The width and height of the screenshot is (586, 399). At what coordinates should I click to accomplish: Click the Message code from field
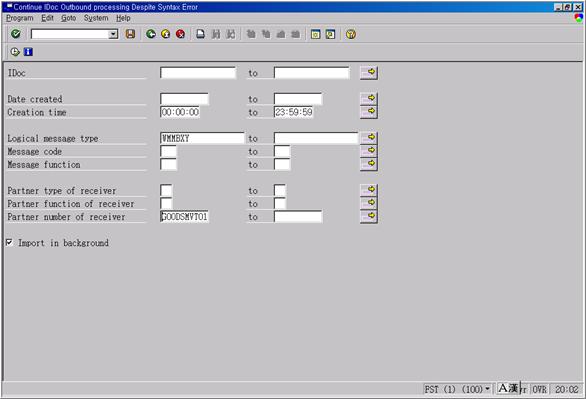(169, 151)
